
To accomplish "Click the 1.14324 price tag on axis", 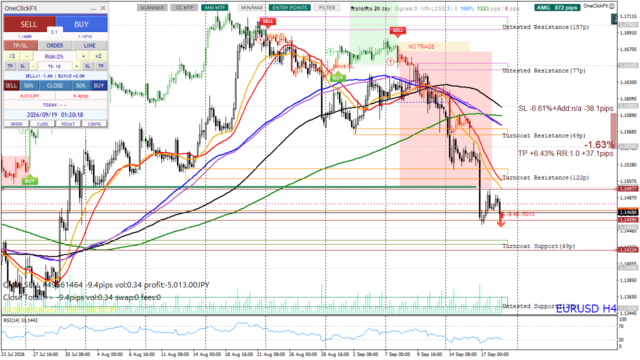I will 628,250.
